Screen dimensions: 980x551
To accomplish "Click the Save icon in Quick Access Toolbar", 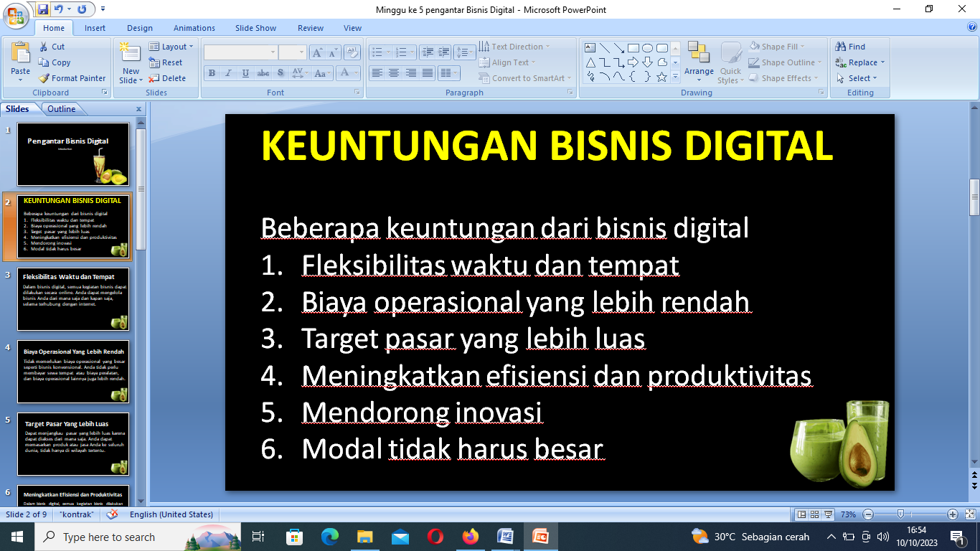I will (43, 9).
